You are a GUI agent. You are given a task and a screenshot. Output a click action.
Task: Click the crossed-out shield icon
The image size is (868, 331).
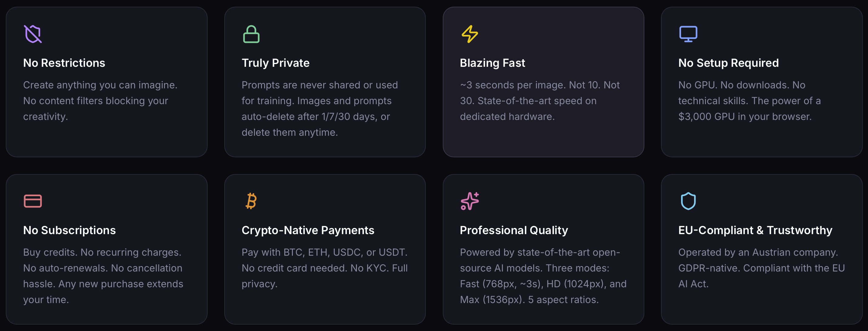(33, 34)
